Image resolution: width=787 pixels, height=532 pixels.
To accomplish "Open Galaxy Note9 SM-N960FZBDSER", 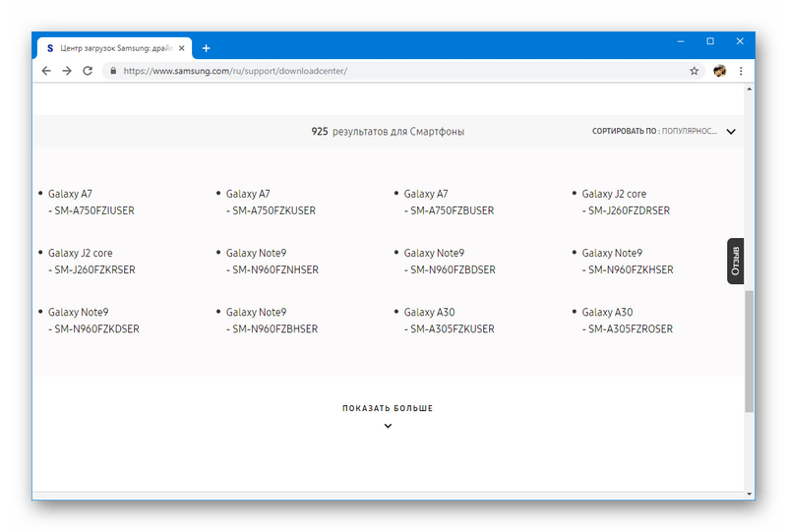I will pyautogui.click(x=450, y=262).
